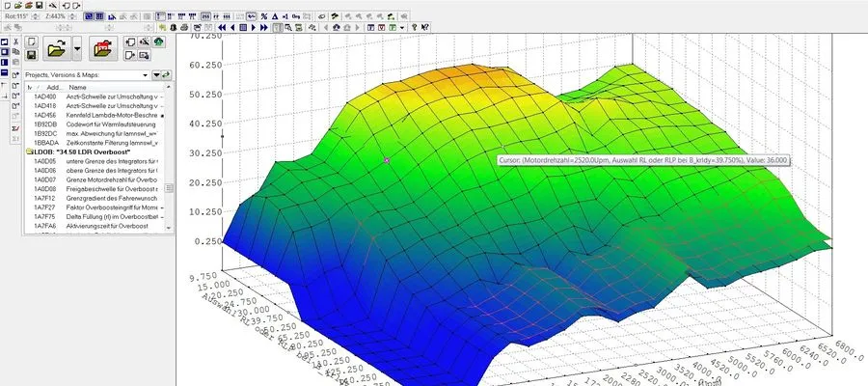Click the printer icon in toolbar
The height and width of the screenshot is (386, 868).
(183, 28)
